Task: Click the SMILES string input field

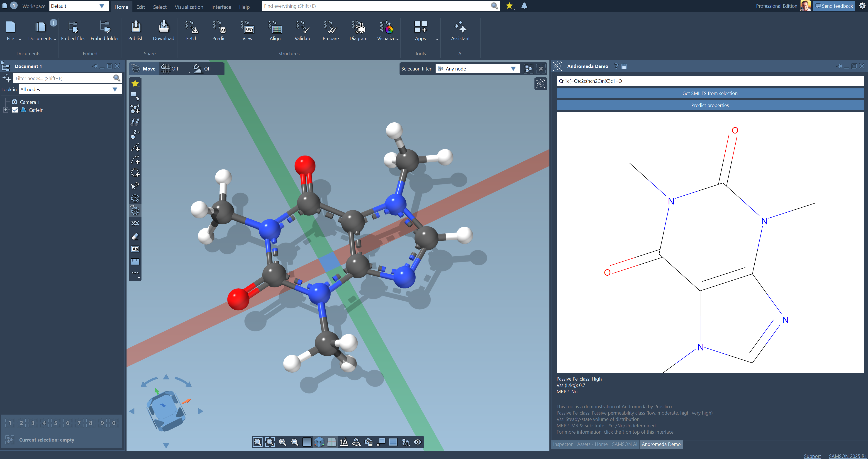Action: coord(710,81)
